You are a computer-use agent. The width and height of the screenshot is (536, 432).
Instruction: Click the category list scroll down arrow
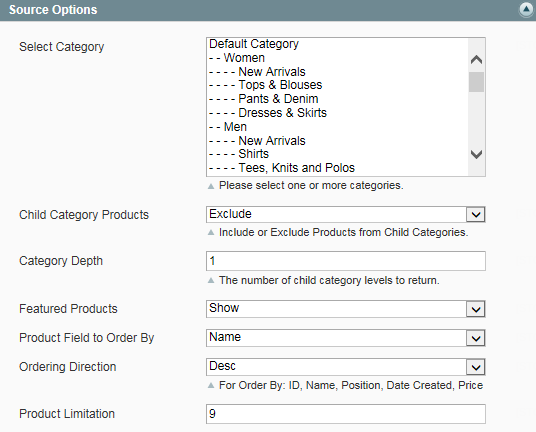click(x=476, y=154)
